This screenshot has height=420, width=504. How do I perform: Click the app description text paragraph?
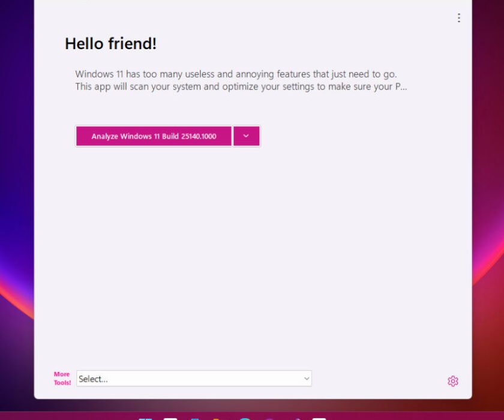click(240, 80)
